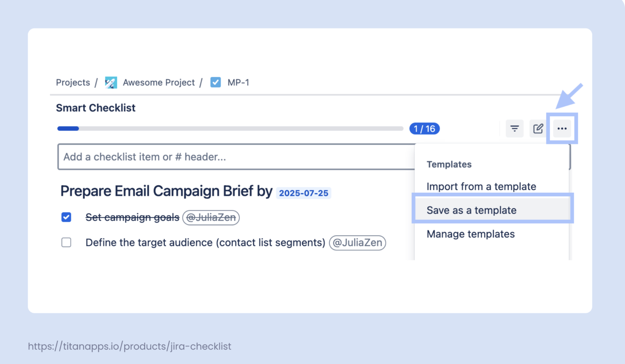The width and height of the screenshot is (625, 364).
Task: Click the checklist progress bar
Action: point(230,129)
